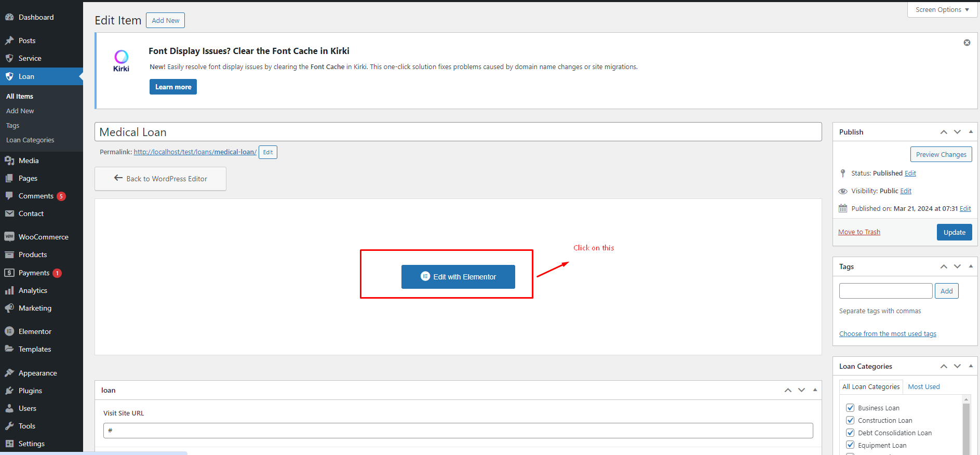980x455 pixels.
Task: Click the Payments badge showing 1
Action: click(57, 273)
